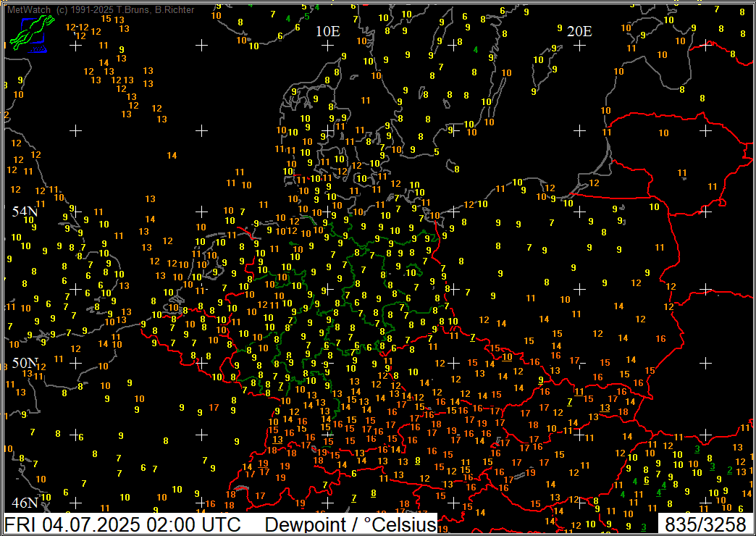Select the 10E longitude label
Image resolution: width=756 pixels, height=536 pixels.
(328, 32)
